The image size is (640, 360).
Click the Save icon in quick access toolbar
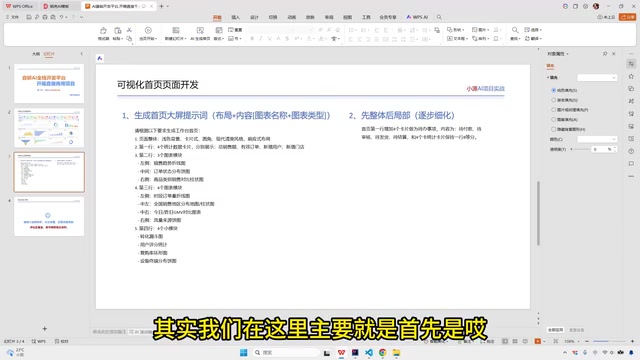click(x=29, y=17)
